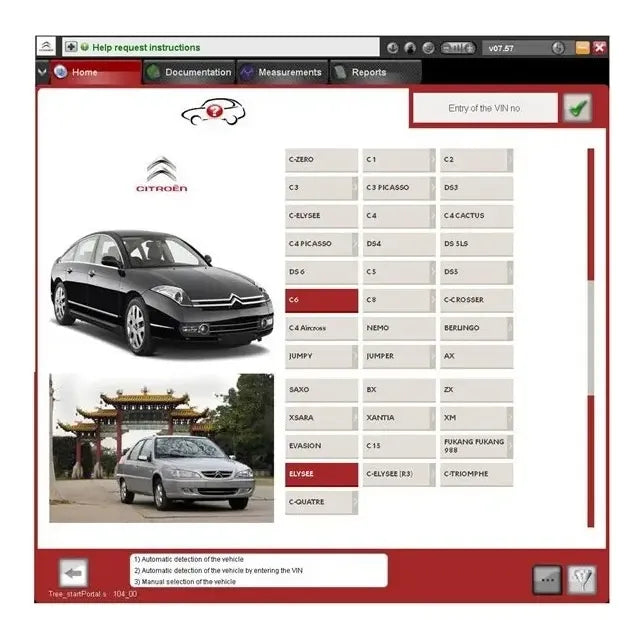Expand the DS5 model variants
641x641 pixels.
pyautogui.click(x=510, y=272)
